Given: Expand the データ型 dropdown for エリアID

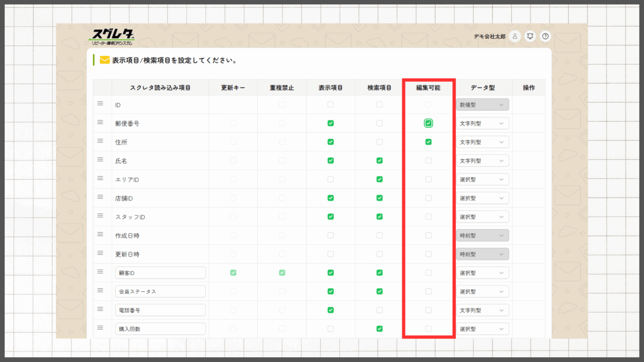Looking at the screenshot, I should pos(482,179).
